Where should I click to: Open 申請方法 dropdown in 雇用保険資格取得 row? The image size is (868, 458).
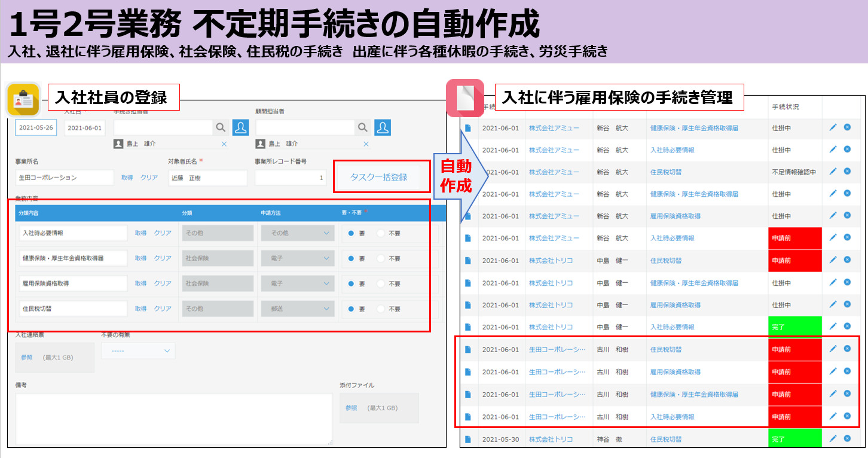point(297,283)
